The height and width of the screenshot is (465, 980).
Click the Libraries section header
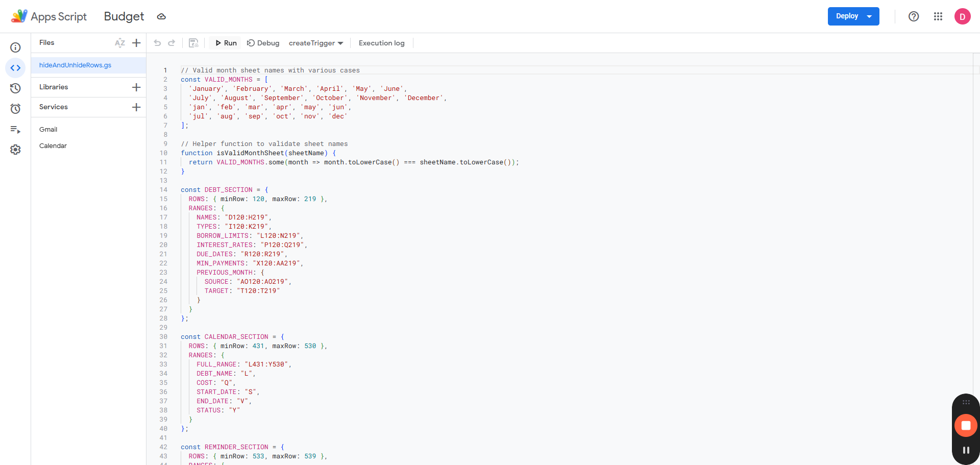tap(54, 87)
